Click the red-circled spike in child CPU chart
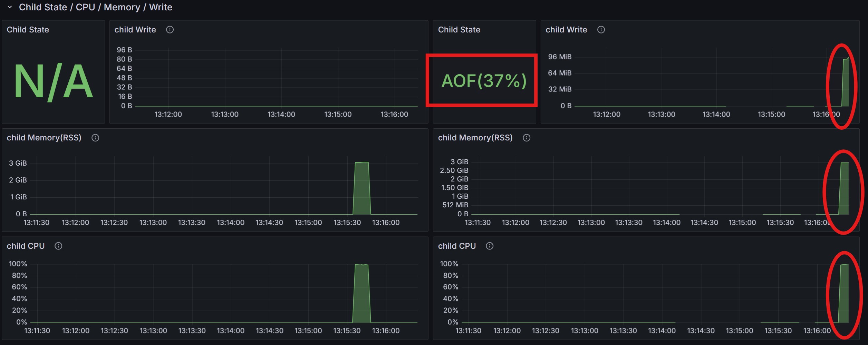This screenshot has width=868, height=345. [843, 293]
